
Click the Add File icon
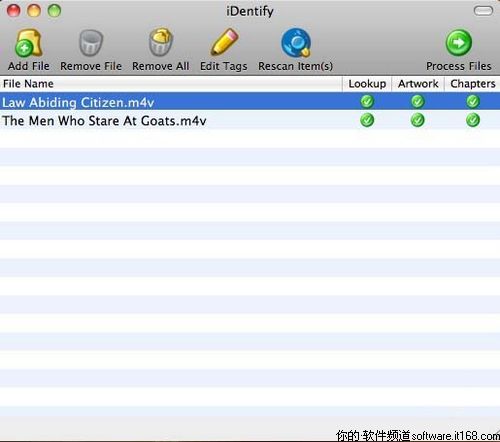tap(29, 43)
